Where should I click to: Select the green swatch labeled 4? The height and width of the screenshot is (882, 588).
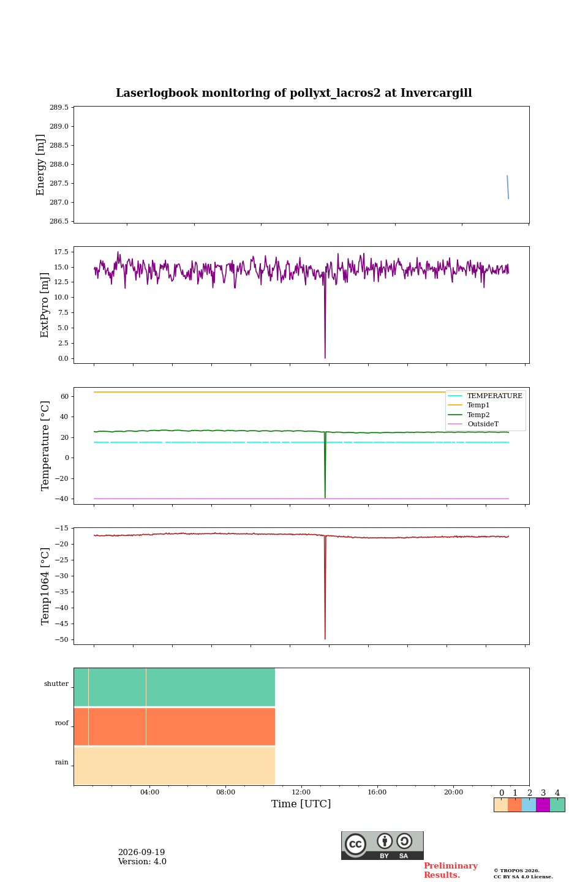tap(557, 805)
